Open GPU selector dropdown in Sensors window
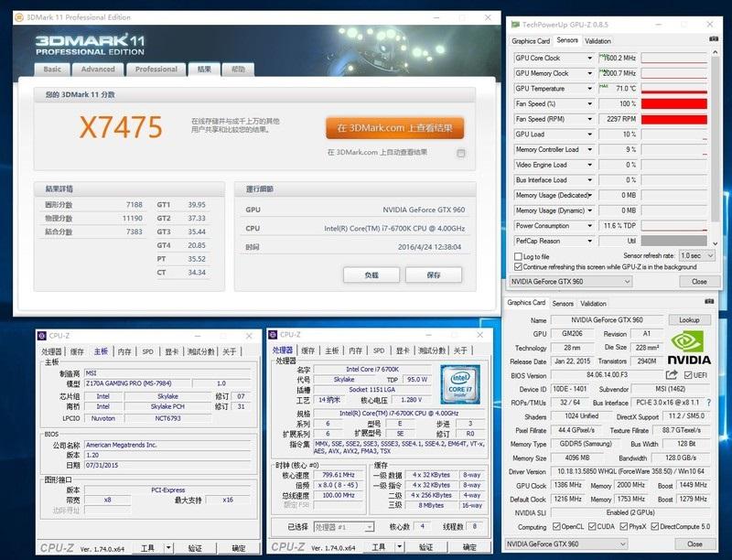The width and height of the screenshot is (732, 560). pyautogui.click(x=570, y=282)
